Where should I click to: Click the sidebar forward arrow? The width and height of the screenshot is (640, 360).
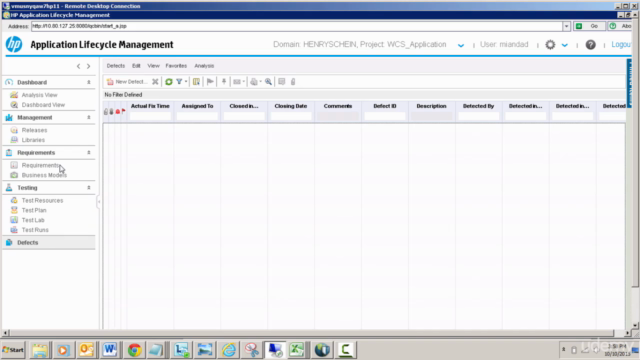(x=89, y=66)
